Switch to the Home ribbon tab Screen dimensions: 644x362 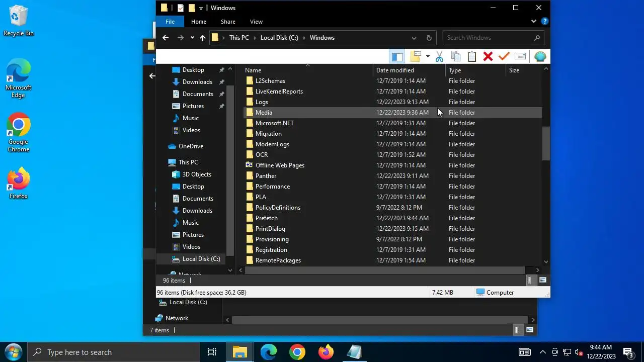pos(199,22)
